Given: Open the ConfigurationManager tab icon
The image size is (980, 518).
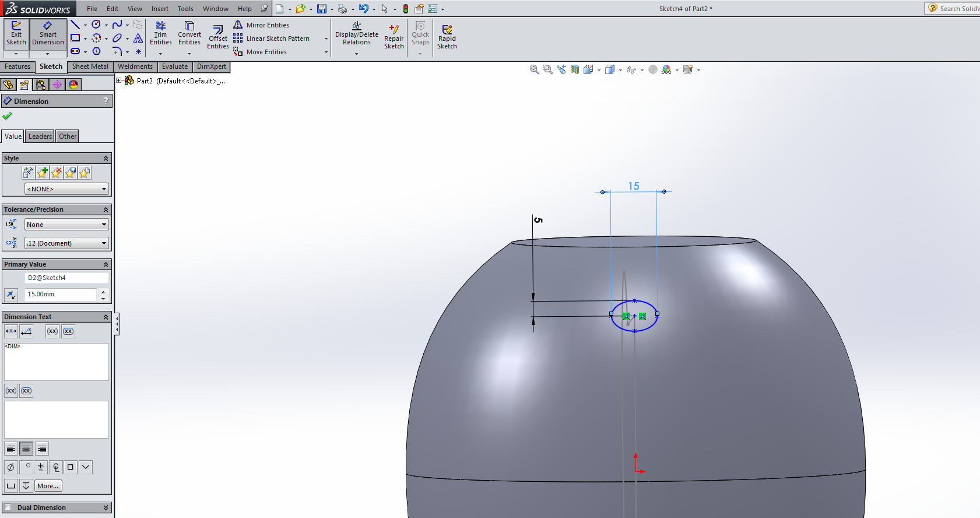Looking at the screenshot, I should tap(41, 85).
